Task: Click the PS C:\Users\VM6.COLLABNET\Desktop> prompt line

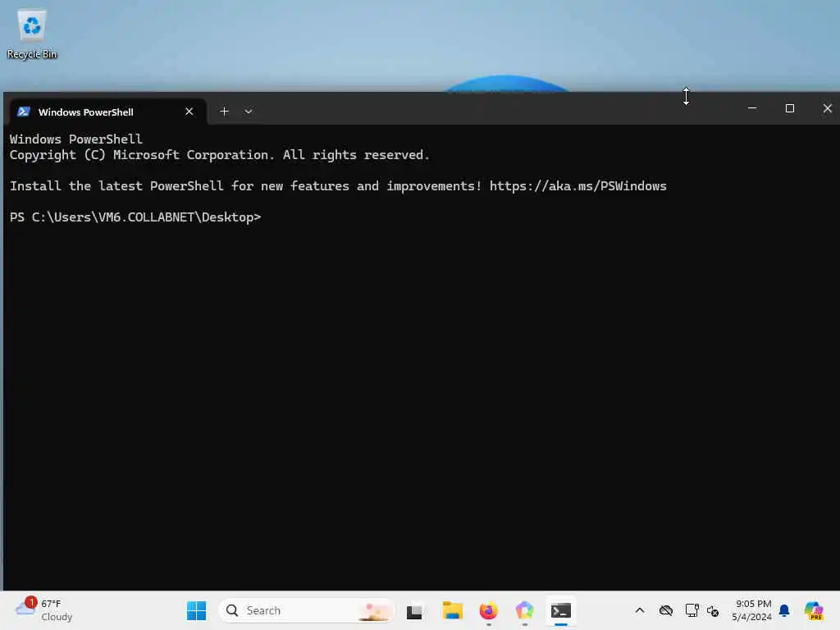Action: click(135, 217)
